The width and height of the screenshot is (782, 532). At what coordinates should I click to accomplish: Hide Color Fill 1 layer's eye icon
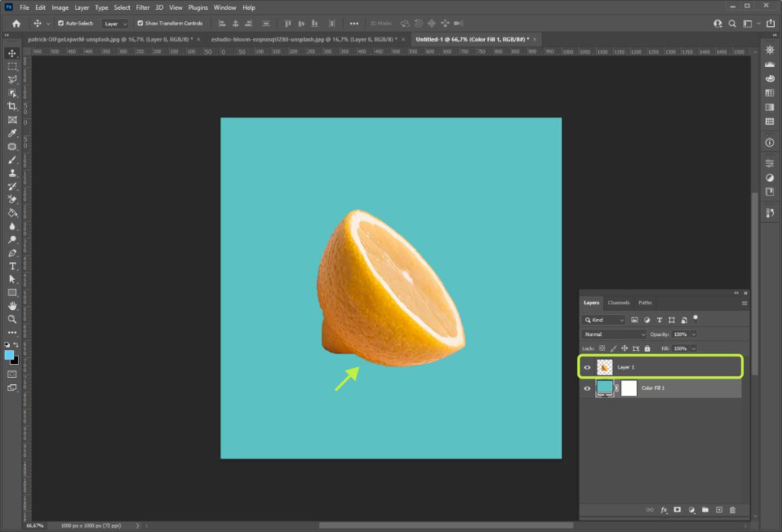[587, 389]
